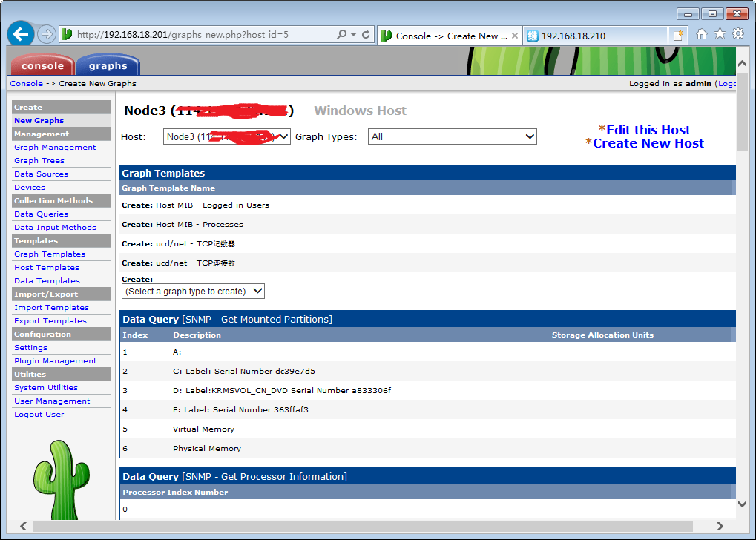Select the Console -> Create New browser tab

click(450, 36)
